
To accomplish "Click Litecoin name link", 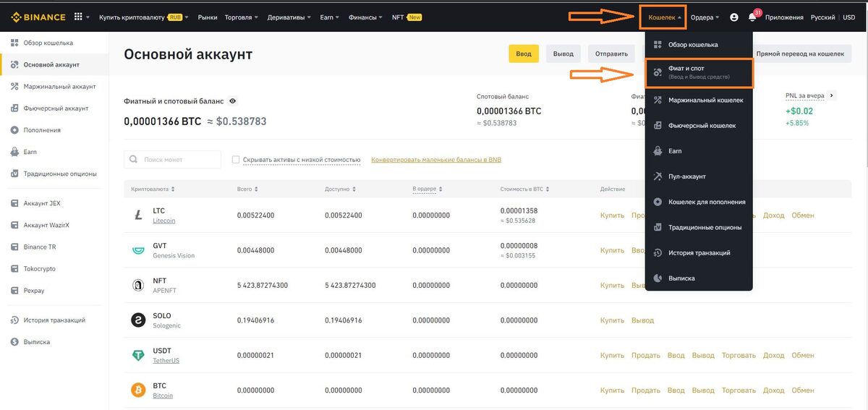I will 164,221.
